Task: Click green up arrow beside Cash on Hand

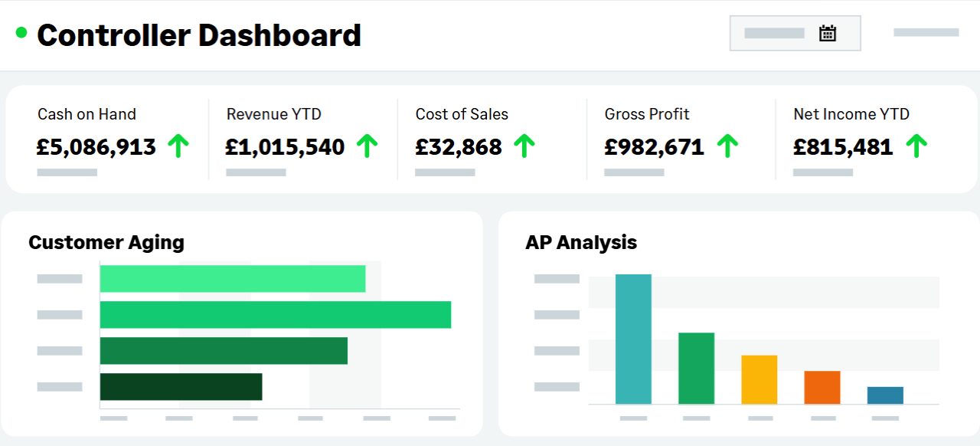Action: tap(178, 146)
